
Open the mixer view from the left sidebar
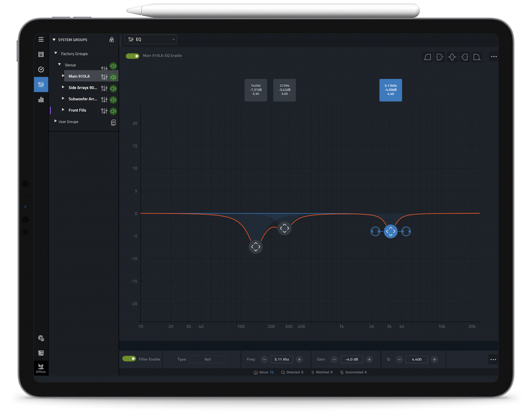pos(41,54)
